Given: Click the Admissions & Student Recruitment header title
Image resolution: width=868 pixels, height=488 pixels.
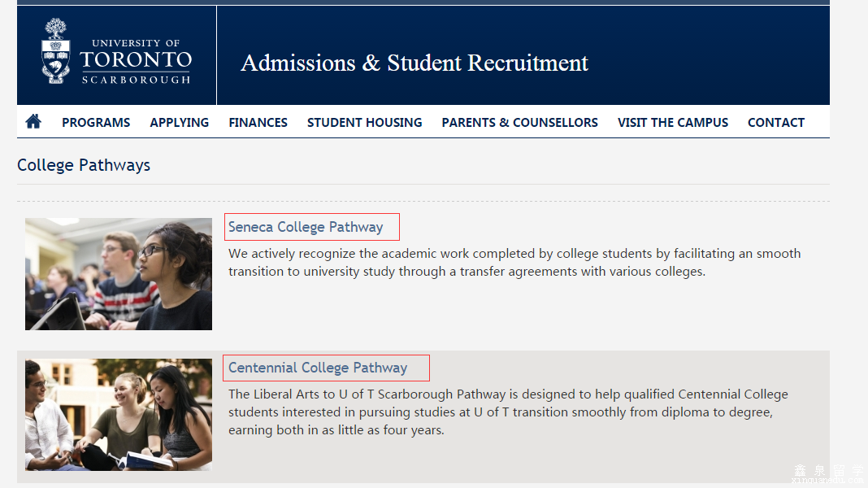Looking at the screenshot, I should pyautogui.click(x=414, y=63).
